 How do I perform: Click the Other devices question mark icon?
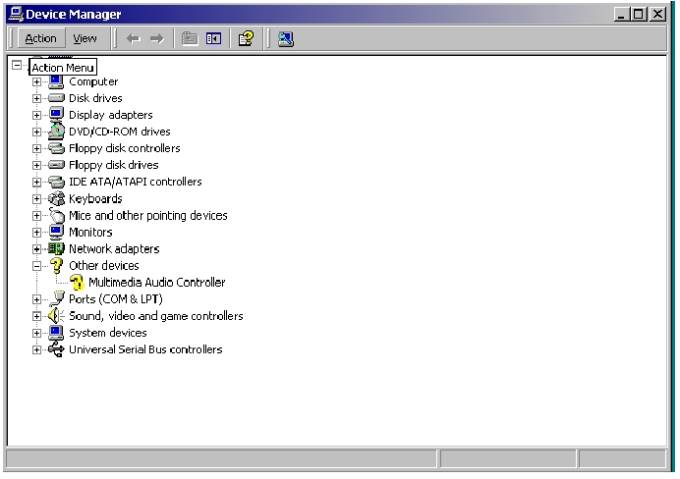[56, 265]
